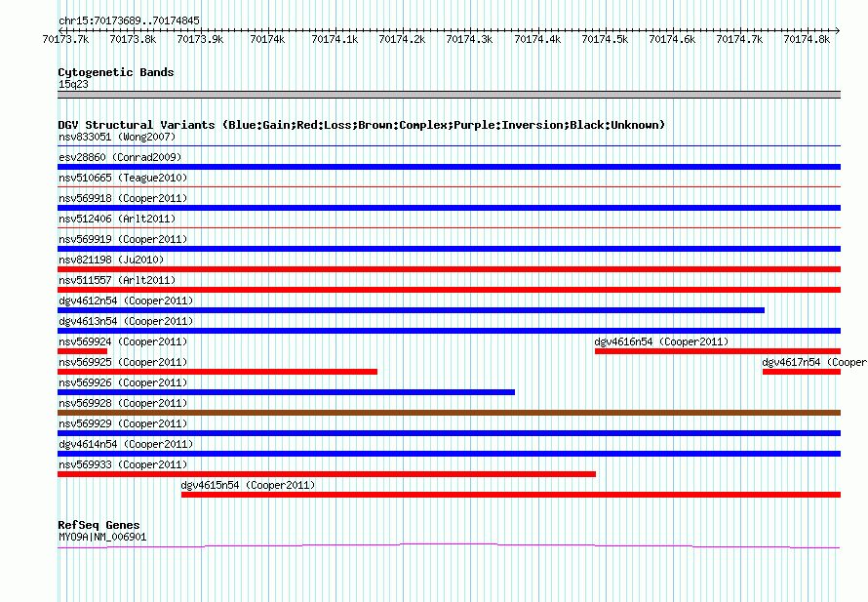Click the nsv833051 (Wong2007) variant label
This screenshot has height=602, width=868.
click(x=117, y=137)
